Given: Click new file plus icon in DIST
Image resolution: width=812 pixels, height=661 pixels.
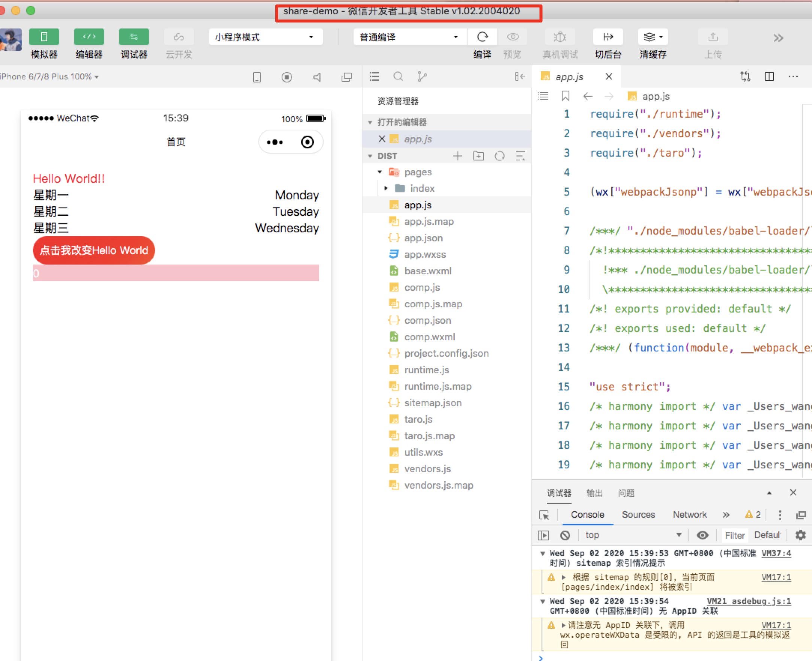Looking at the screenshot, I should click(457, 156).
